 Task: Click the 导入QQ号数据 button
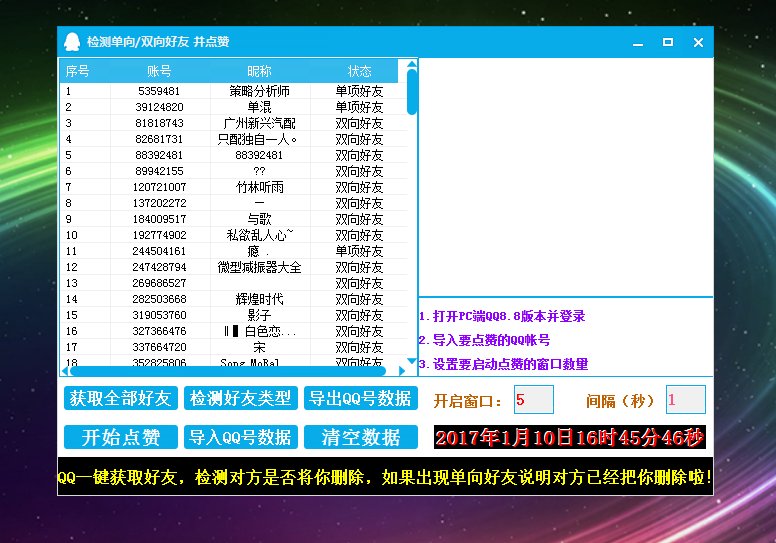coord(241,437)
